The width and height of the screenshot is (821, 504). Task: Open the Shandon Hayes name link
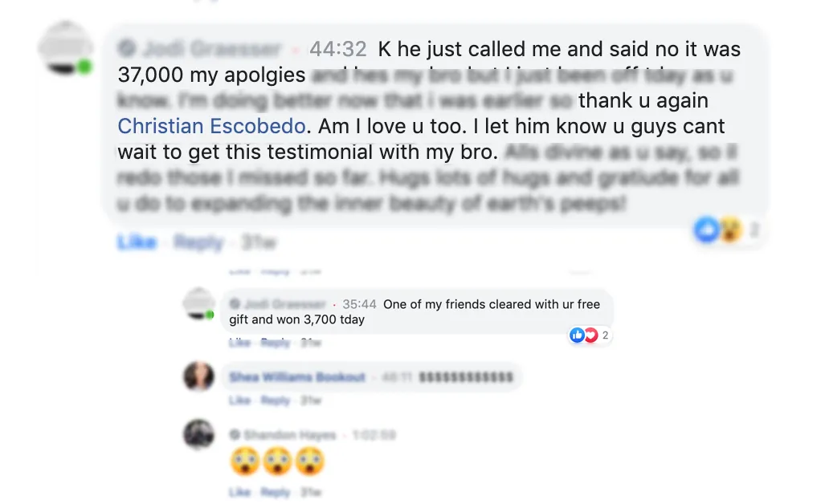290,435
